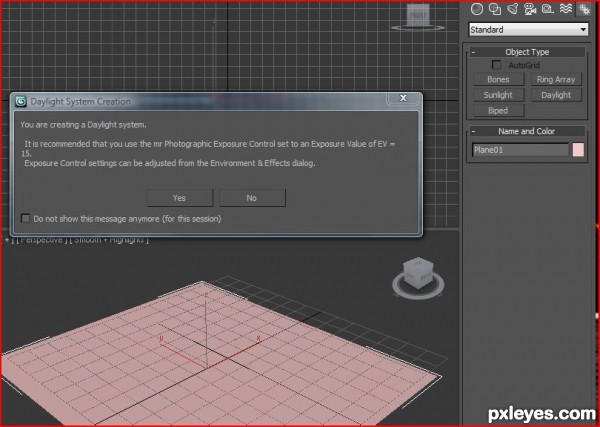
Task: Open the Perspective viewport label menu
Action: 41,240
